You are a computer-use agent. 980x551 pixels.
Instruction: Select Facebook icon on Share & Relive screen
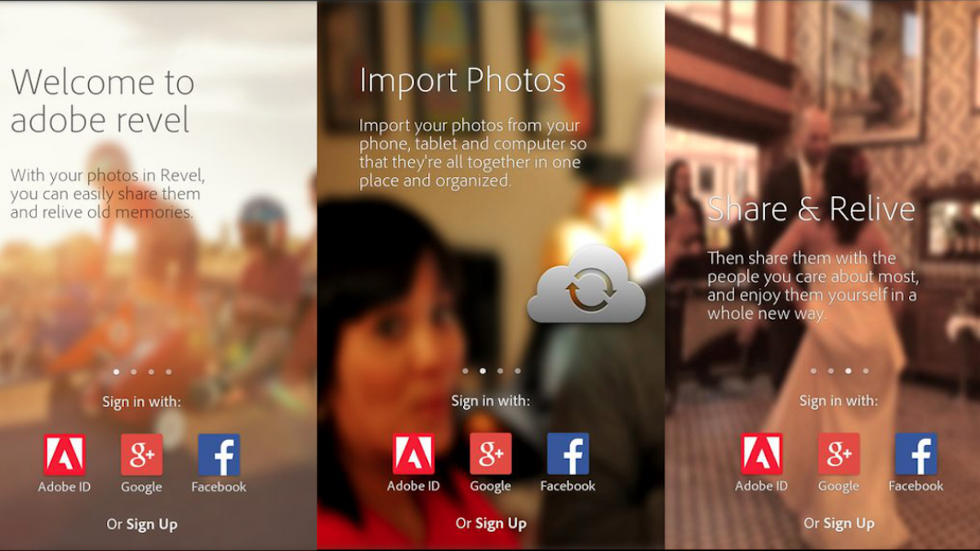915,454
